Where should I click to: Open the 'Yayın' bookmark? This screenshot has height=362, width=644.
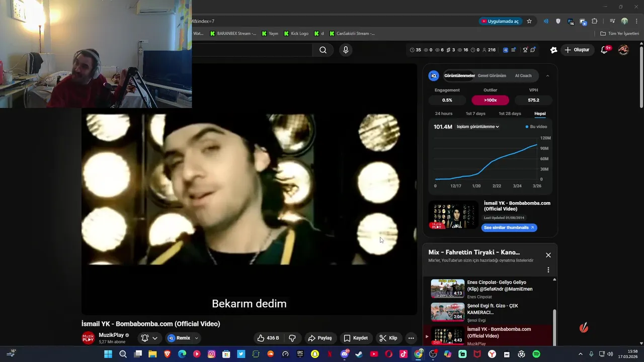[x=270, y=34]
